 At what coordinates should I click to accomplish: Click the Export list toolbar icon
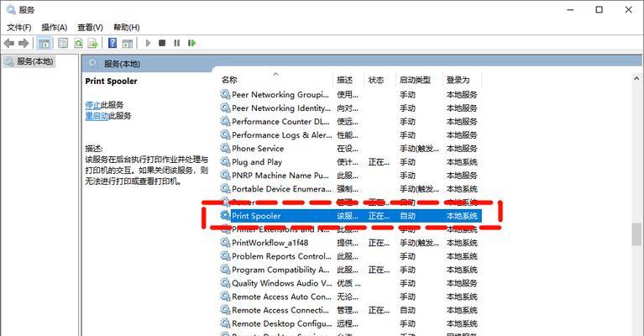coord(93,43)
